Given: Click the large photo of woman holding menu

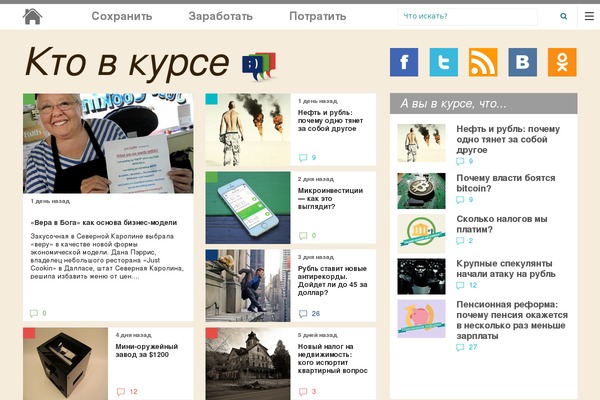Looking at the screenshot, I should click(108, 143).
